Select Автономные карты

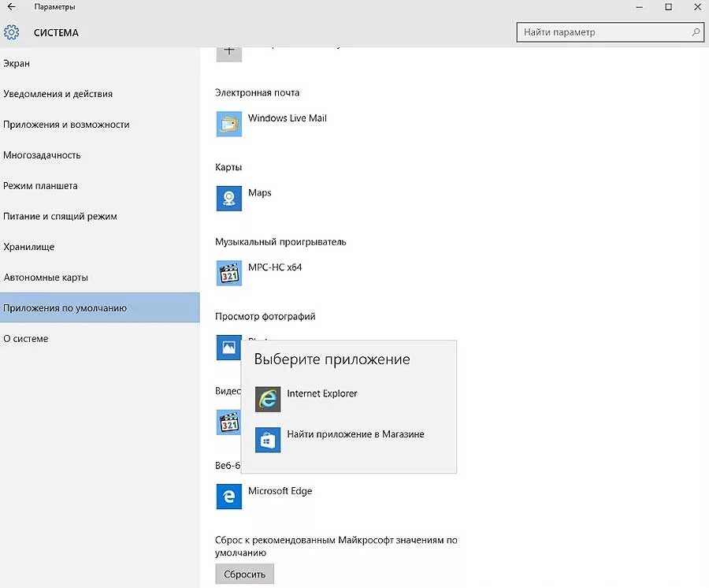tap(99, 277)
